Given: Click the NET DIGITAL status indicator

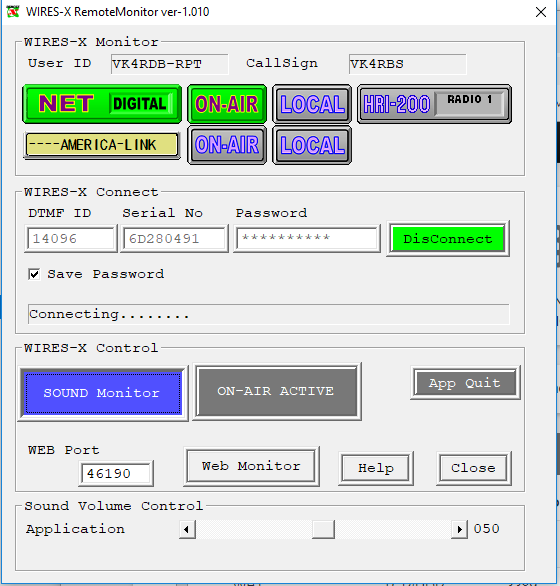Looking at the screenshot, I should coord(102,104).
